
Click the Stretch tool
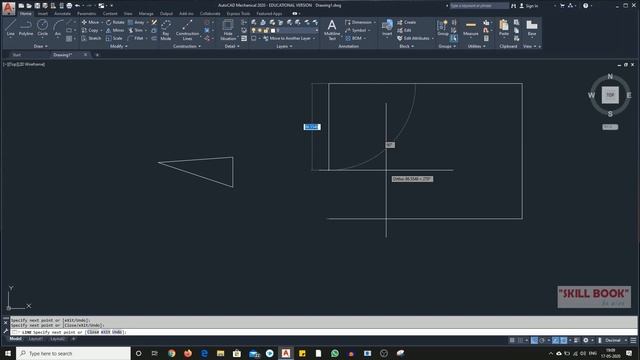click(91, 38)
